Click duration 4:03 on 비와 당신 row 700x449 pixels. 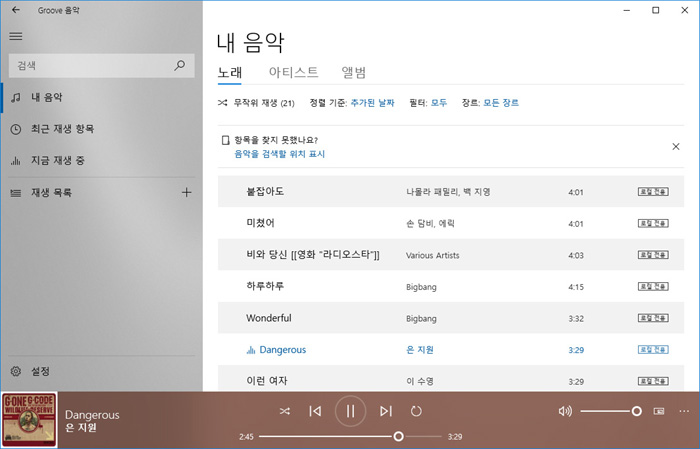pos(576,255)
